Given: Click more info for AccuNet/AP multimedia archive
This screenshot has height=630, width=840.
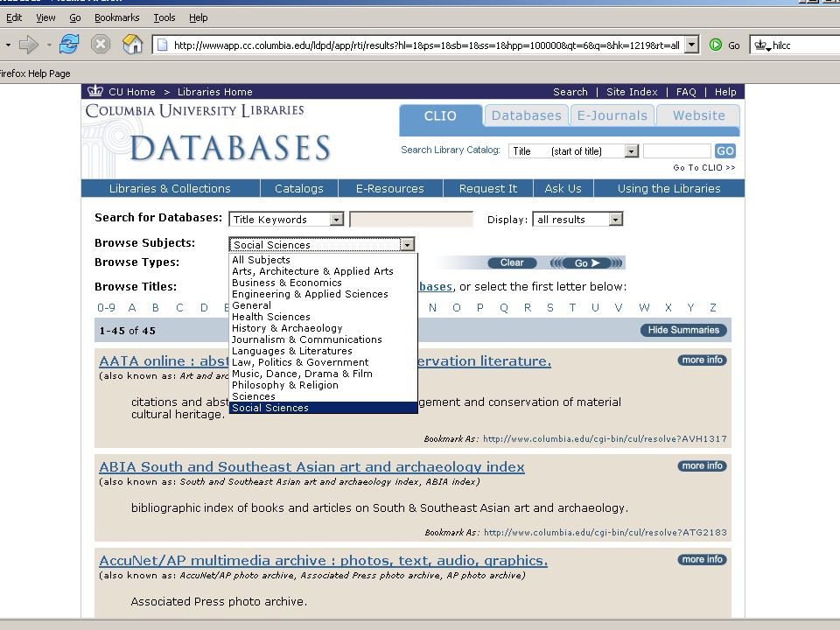Looking at the screenshot, I should coord(703,559).
